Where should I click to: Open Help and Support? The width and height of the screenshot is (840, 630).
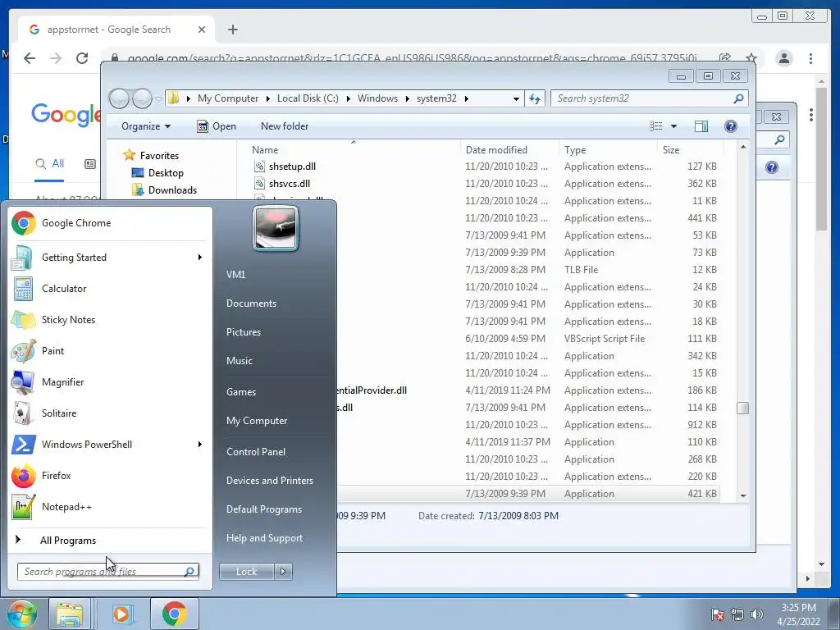264,538
